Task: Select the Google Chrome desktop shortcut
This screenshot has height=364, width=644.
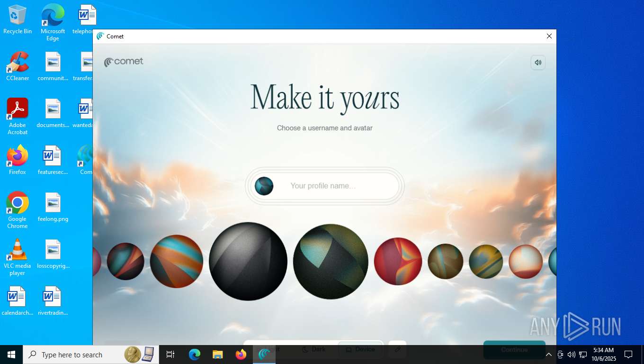Action: 18,210
